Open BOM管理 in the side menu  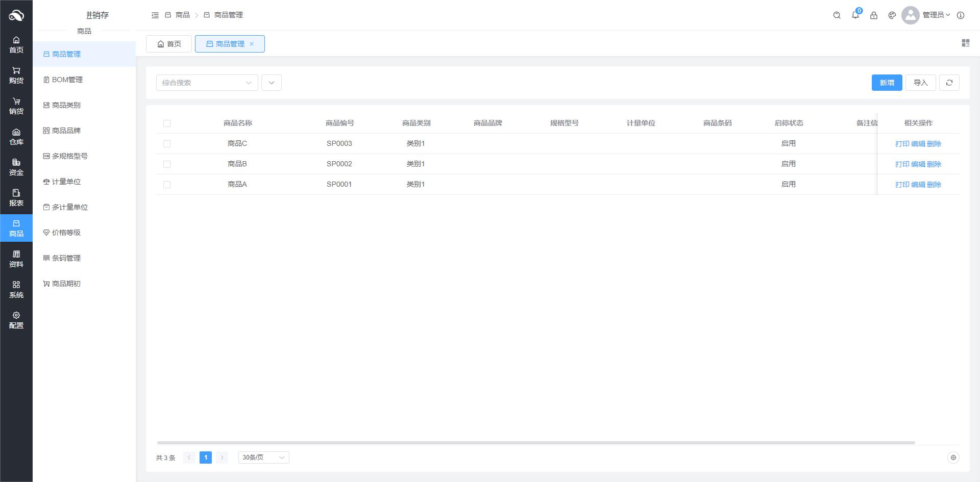point(67,80)
